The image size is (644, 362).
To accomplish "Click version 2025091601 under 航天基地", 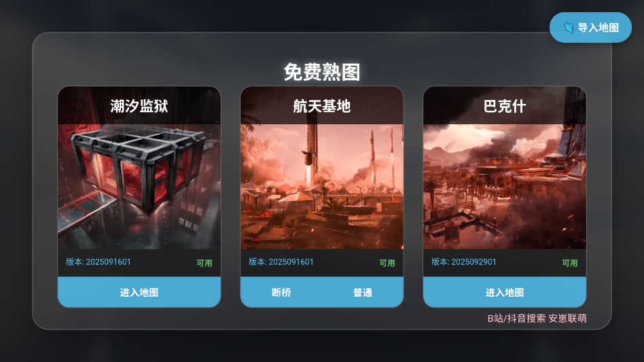I will 281,262.
